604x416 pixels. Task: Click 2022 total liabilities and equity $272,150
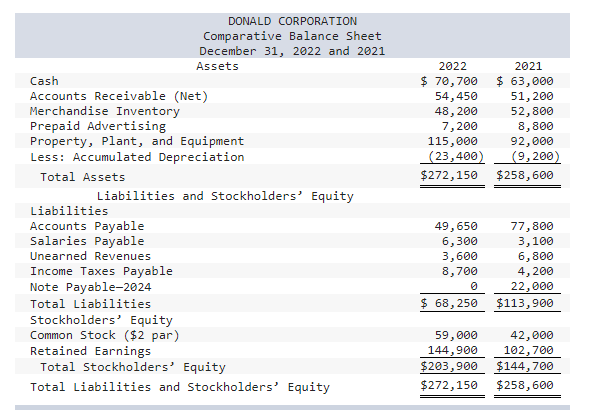click(x=449, y=385)
